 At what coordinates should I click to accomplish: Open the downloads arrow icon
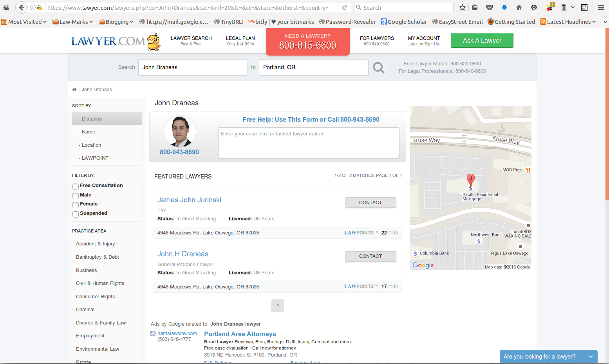504,7
